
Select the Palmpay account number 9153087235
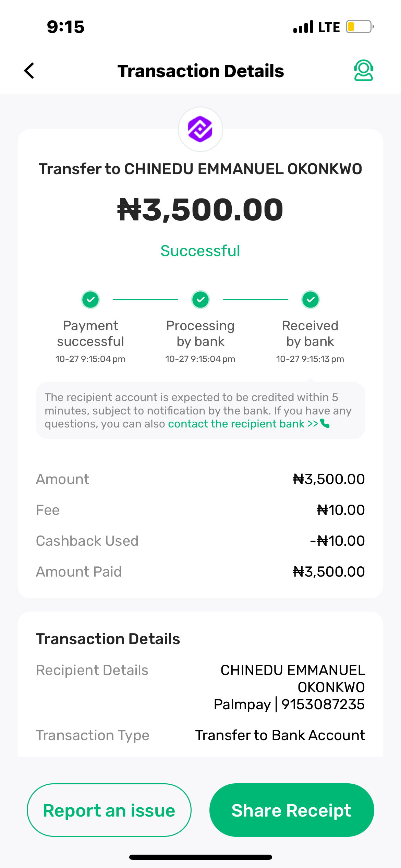323,704
